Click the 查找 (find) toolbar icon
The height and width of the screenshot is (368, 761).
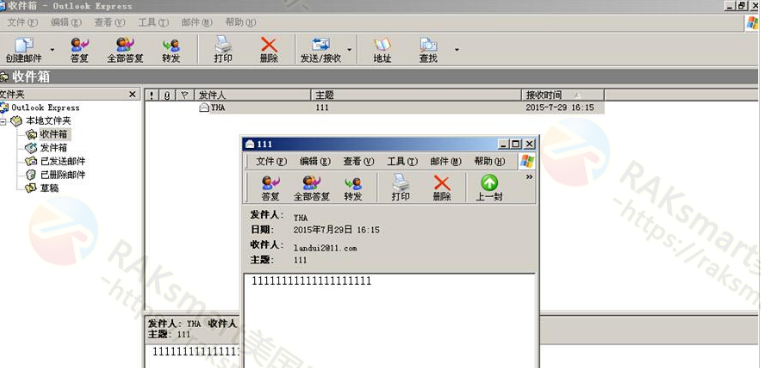[429, 50]
